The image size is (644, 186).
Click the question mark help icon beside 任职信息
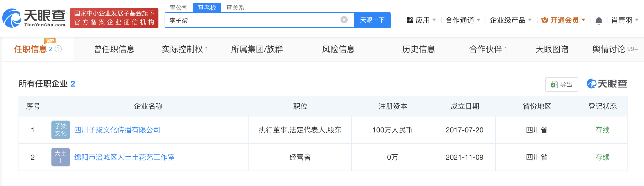[x=59, y=49]
